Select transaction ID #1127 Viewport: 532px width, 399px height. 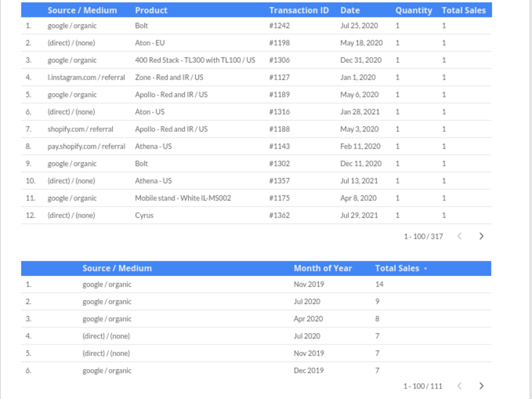280,77
